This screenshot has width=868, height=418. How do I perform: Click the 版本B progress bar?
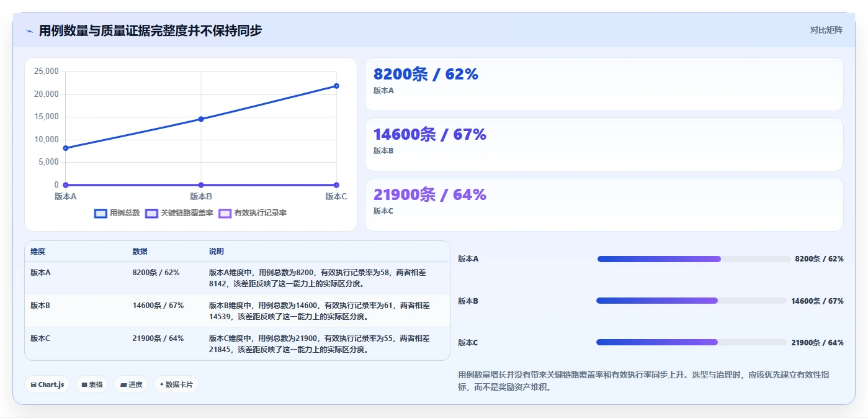point(691,301)
